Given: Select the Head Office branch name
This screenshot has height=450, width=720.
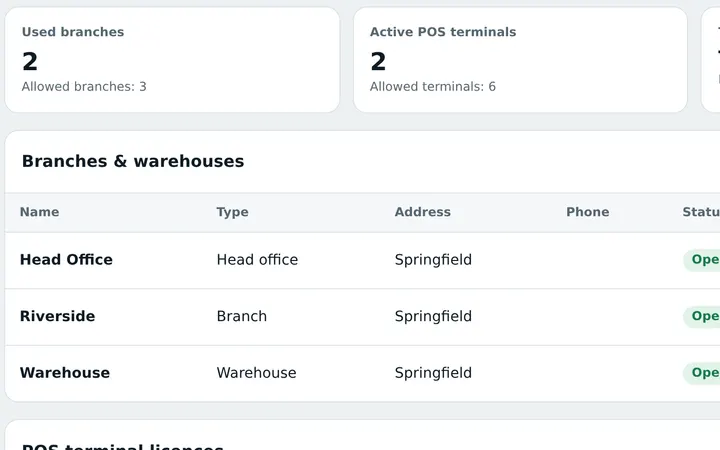Looking at the screenshot, I should (x=66, y=259).
